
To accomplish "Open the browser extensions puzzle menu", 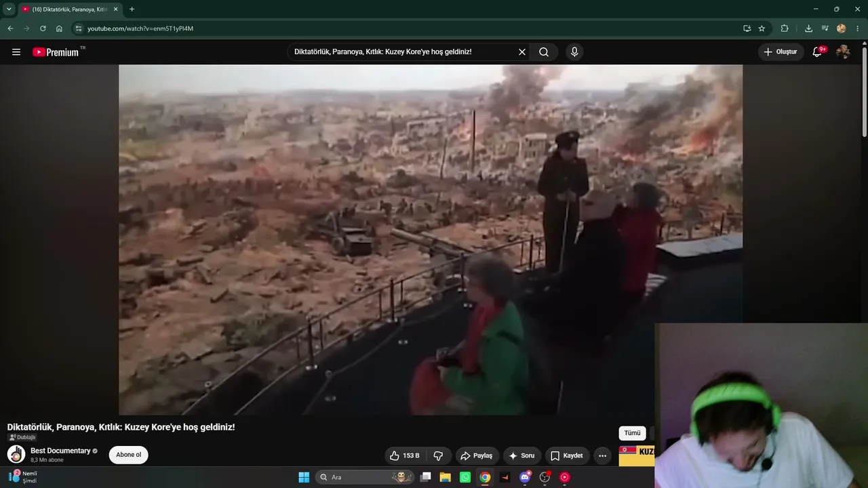I will (x=785, y=28).
